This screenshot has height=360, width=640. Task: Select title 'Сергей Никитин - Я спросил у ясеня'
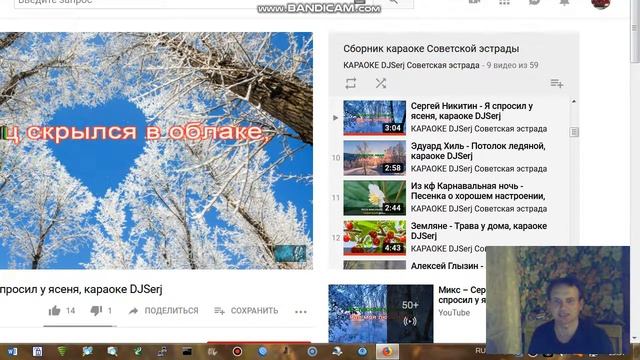coord(471,111)
